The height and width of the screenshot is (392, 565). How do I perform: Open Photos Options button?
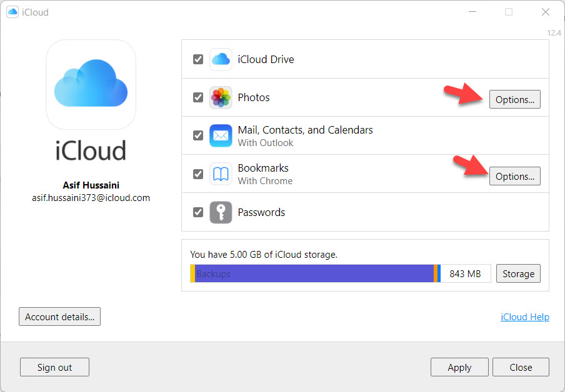tap(514, 99)
